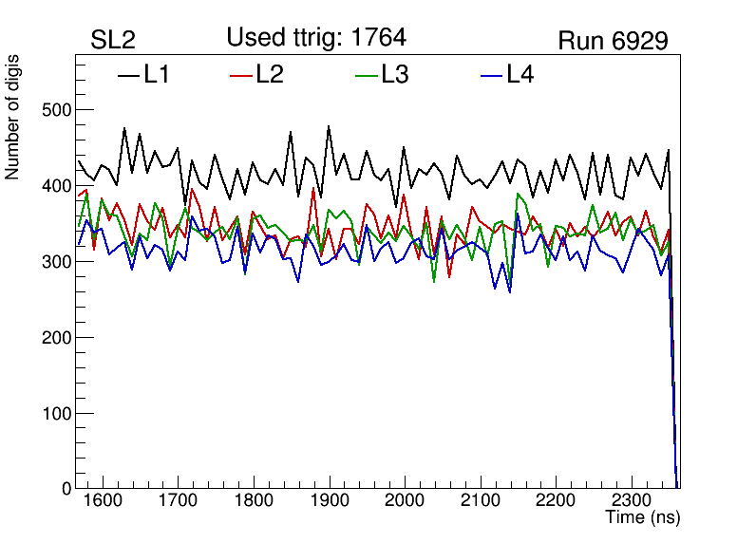The height and width of the screenshot is (543, 756).
Task: Click the 500 tick label on y-axis
Action: (x=57, y=110)
